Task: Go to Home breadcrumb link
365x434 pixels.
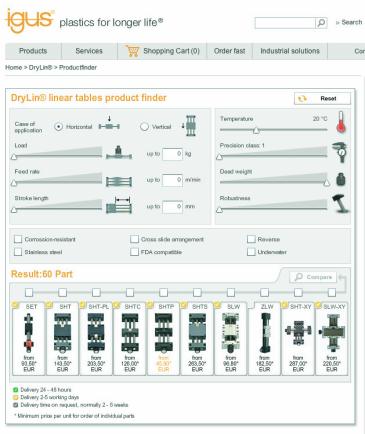Action: pos(13,67)
